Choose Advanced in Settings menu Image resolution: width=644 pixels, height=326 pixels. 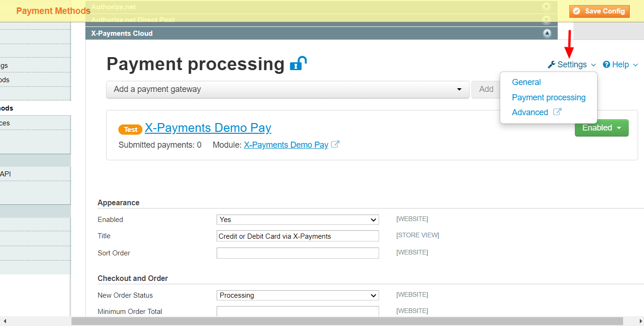(x=530, y=112)
